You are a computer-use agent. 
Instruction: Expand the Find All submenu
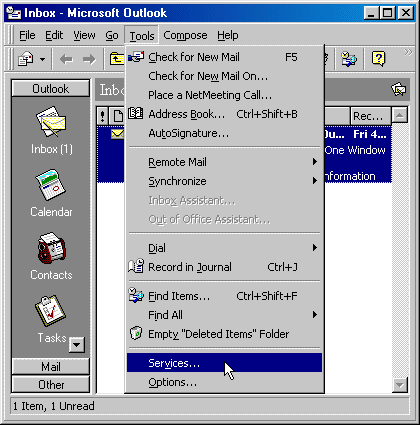(224, 315)
